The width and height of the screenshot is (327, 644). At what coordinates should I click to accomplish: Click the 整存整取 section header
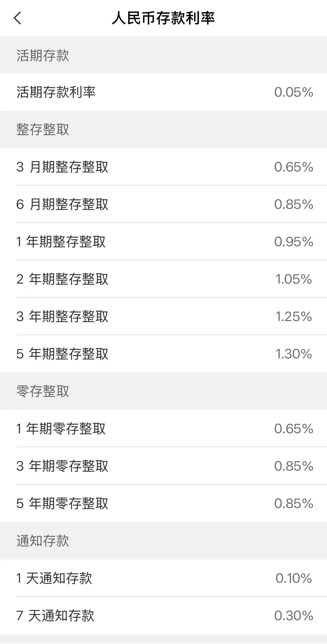[43, 130]
